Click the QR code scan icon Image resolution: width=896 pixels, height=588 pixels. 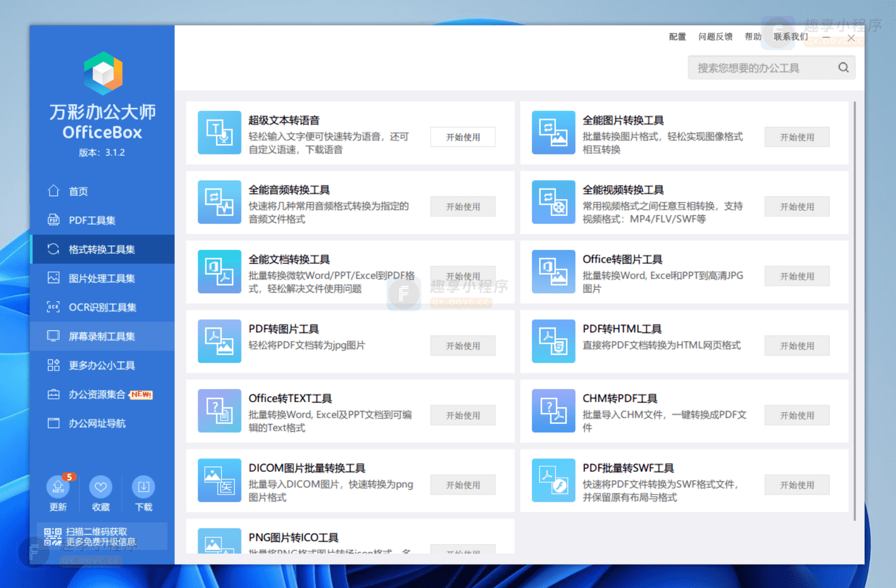(x=53, y=537)
